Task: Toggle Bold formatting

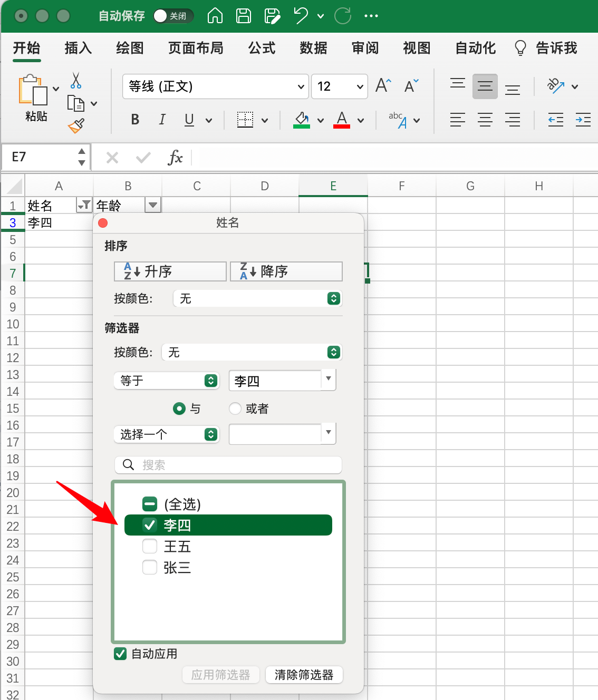Action: (135, 120)
